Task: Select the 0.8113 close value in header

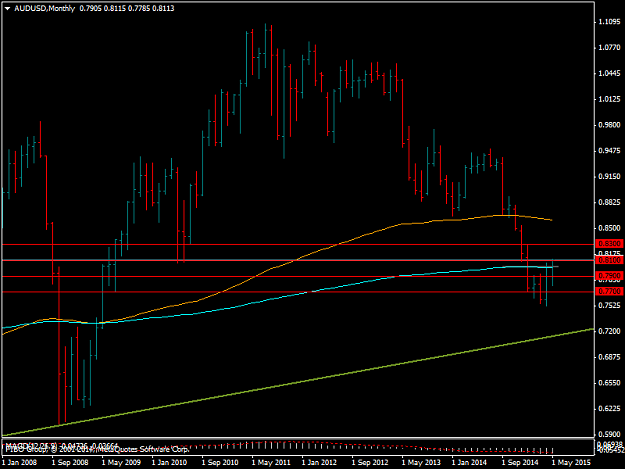Action: tap(163, 8)
